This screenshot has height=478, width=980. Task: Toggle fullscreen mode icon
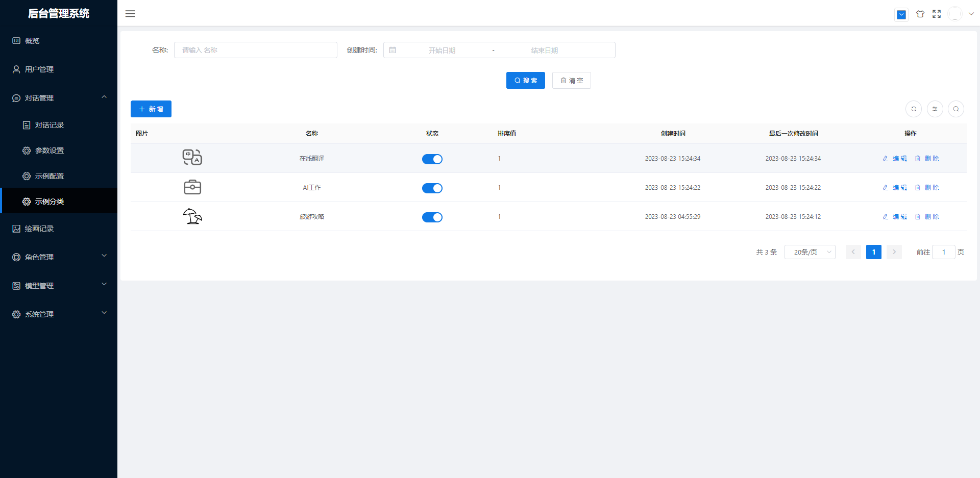point(937,14)
